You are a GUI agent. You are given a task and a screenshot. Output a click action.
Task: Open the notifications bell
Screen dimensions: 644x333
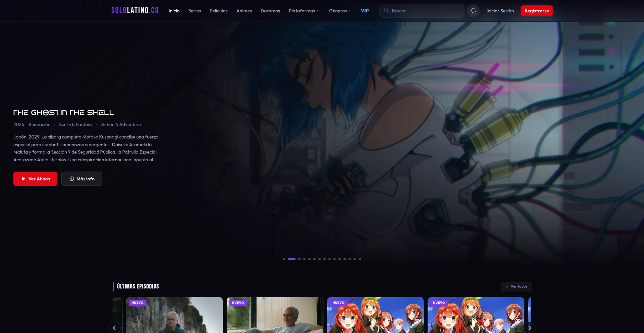click(473, 11)
